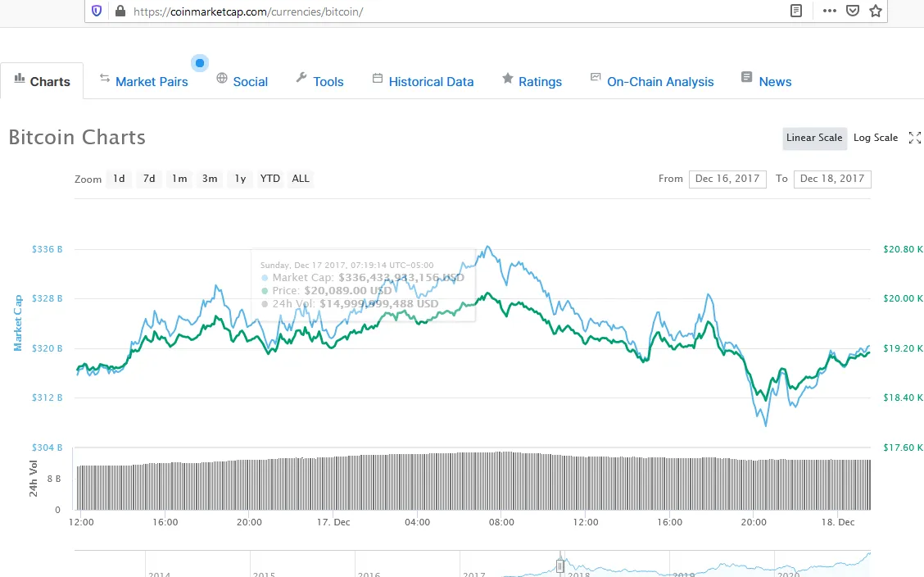
Task: Click the bar chart icon on Charts tab
Action: 20,78
